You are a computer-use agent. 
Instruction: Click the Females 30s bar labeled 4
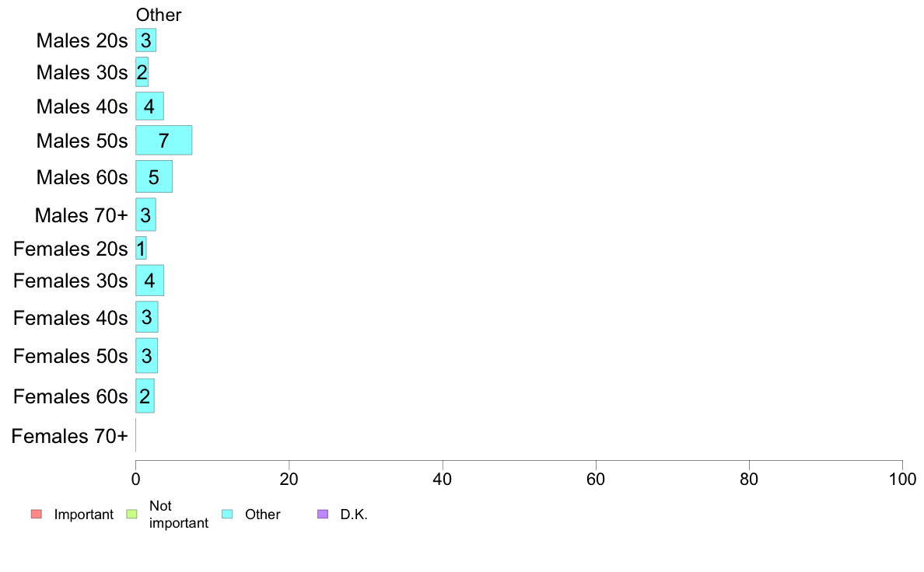(x=149, y=281)
